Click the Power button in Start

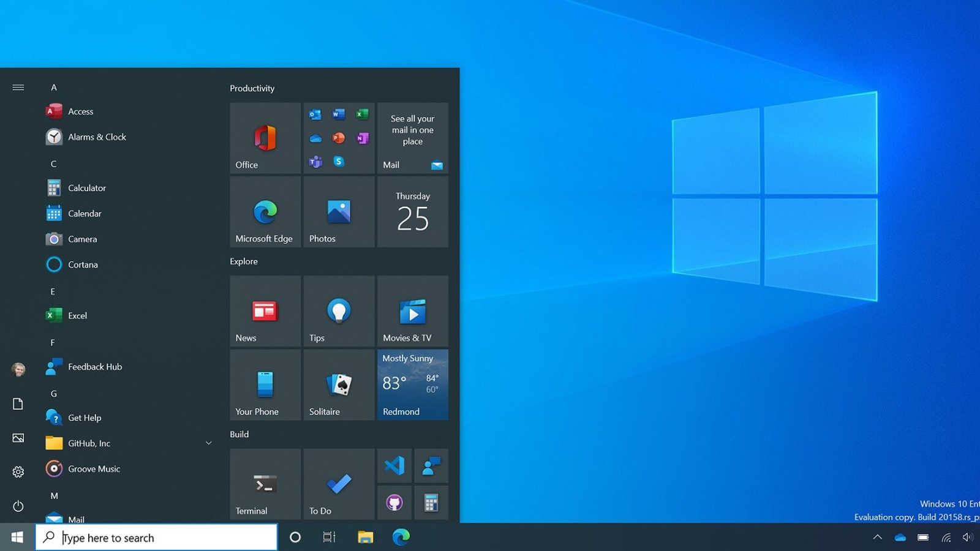(x=18, y=506)
